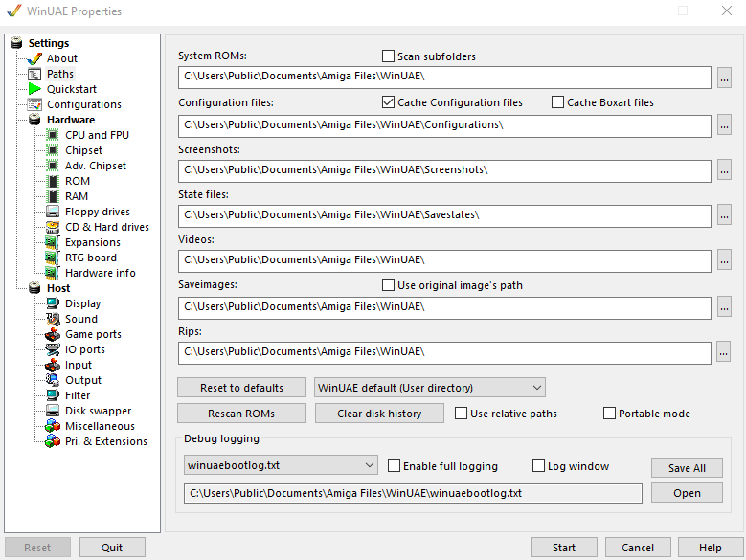Browse for Configuration files folder
The height and width of the screenshot is (560, 746).
[724, 125]
